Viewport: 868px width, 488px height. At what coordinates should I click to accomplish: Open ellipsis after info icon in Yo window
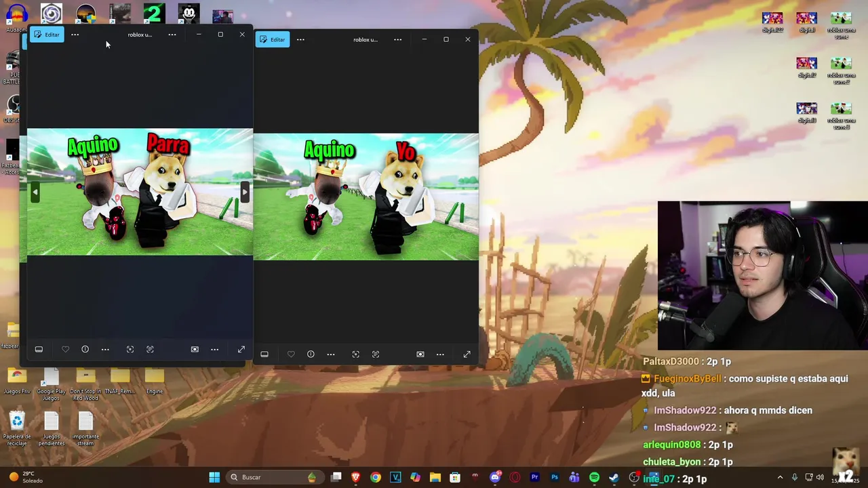pyautogui.click(x=331, y=354)
